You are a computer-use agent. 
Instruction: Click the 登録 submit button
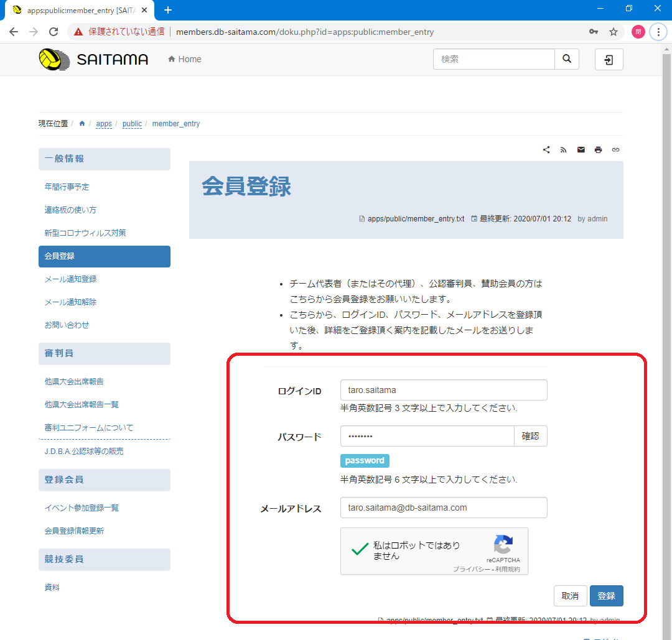coord(606,596)
